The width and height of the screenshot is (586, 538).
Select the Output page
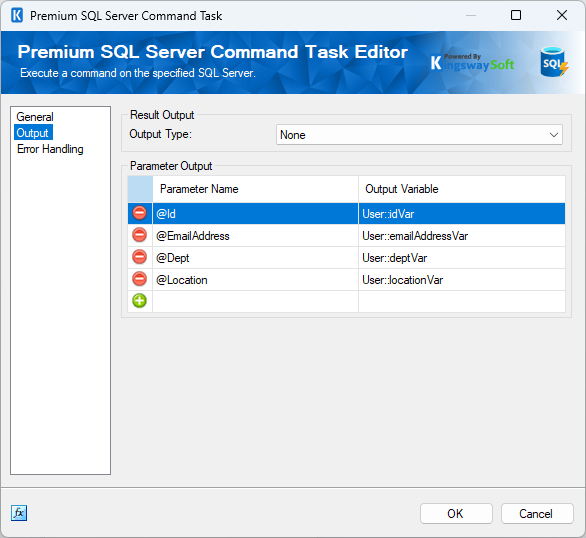coord(33,133)
